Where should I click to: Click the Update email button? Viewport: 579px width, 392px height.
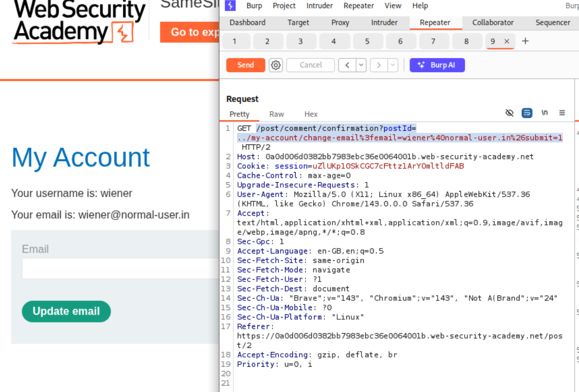coord(66,312)
